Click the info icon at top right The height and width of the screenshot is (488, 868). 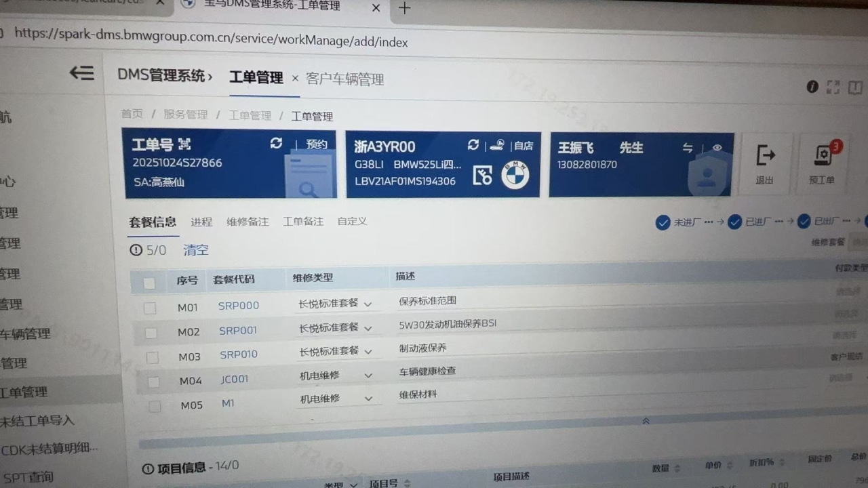tap(812, 87)
